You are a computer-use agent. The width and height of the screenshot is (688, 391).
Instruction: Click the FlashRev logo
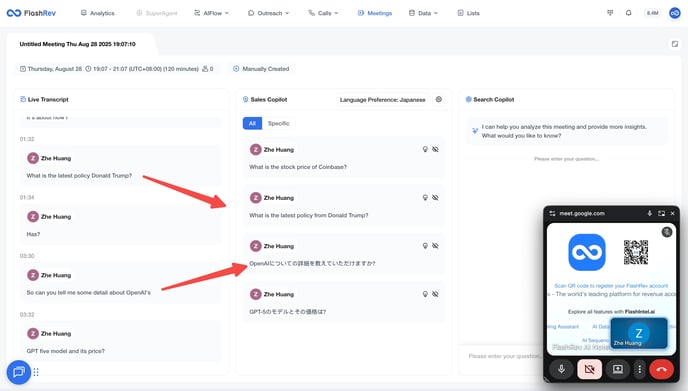tap(31, 13)
